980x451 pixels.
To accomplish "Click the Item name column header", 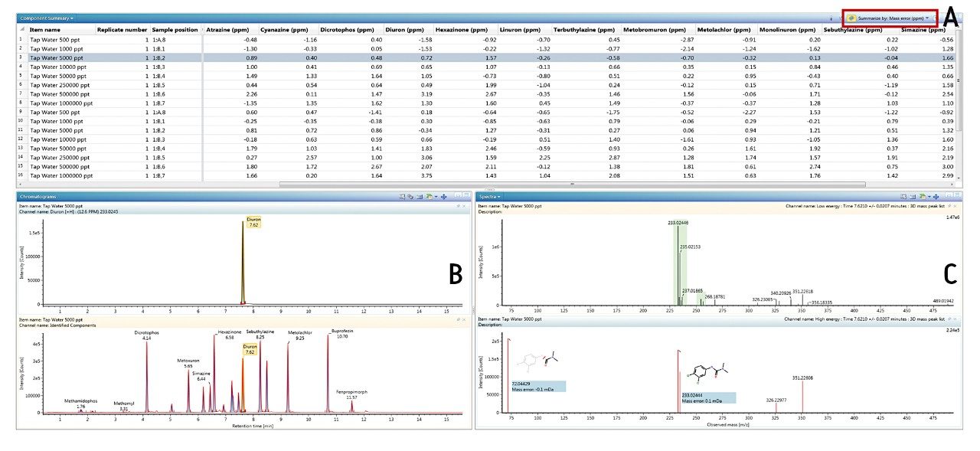I will pyautogui.click(x=45, y=29).
